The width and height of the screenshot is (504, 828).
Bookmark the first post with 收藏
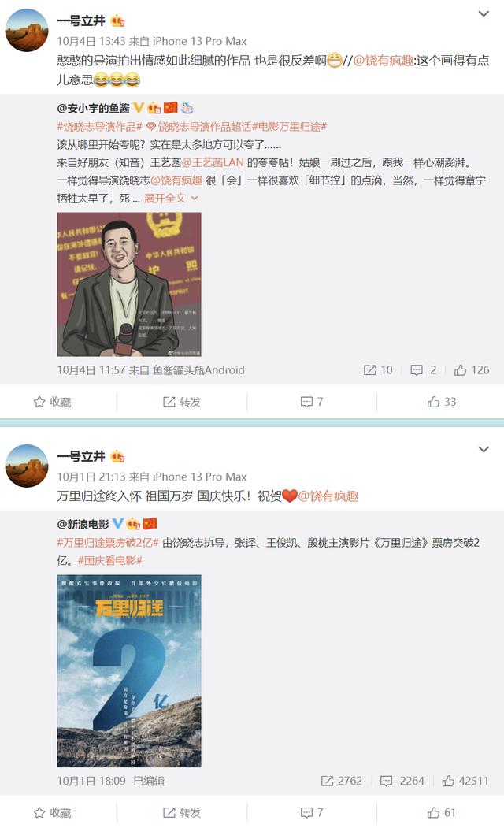[52, 402]
